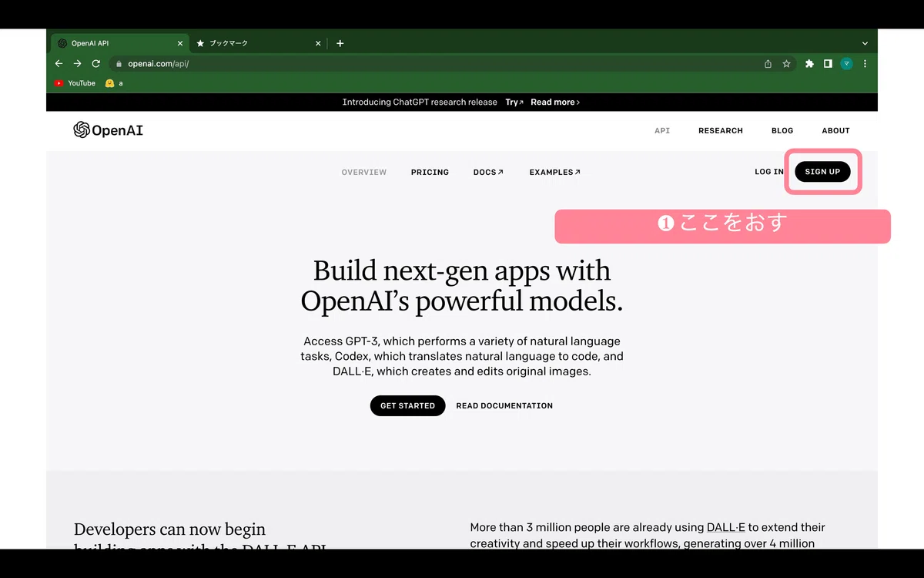Screen dimensions: 924x578
Task: Click READ DOCUMENTATION link
Action: pyautogui.click(x=504, y=405)
